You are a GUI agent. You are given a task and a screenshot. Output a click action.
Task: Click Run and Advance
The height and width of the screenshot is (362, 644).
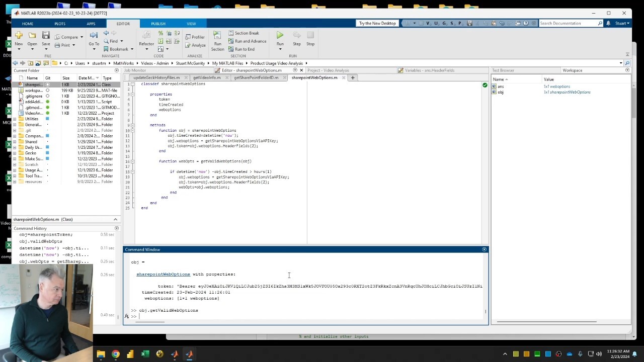[247, 41]
